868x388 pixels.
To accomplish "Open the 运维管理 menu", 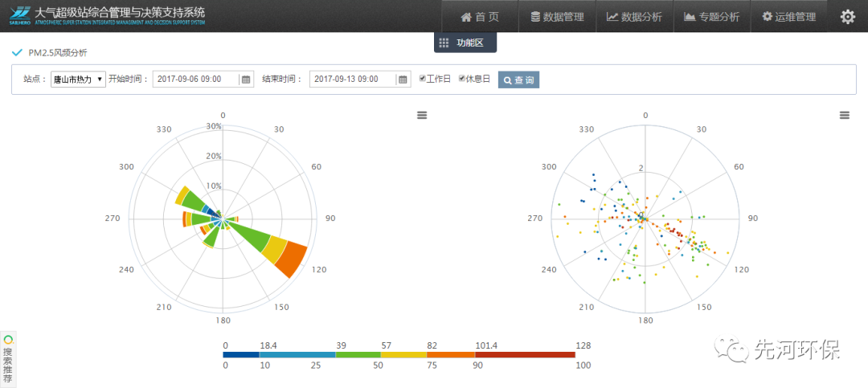I will click(788, 17).
